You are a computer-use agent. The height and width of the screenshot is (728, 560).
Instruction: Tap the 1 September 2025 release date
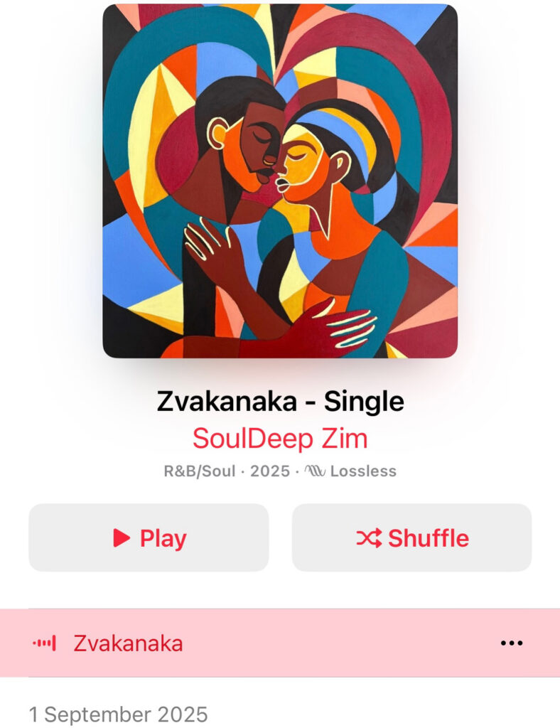click(x=118, y=714)
